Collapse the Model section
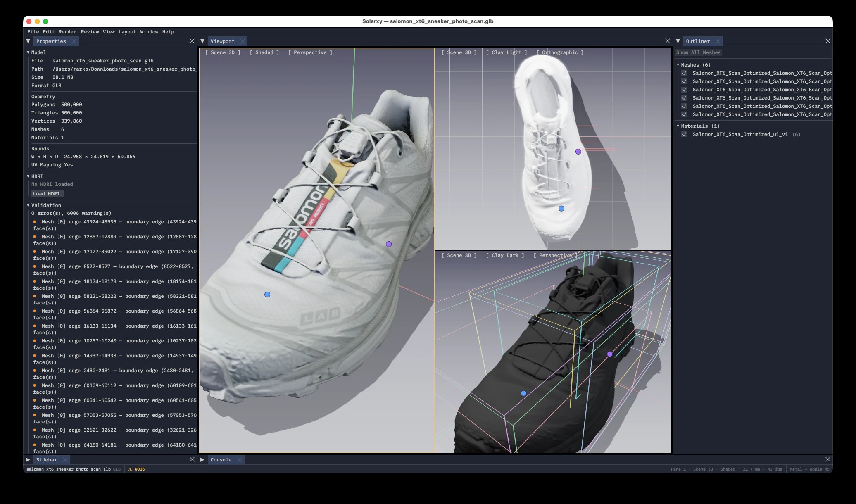 click(28, 52)
